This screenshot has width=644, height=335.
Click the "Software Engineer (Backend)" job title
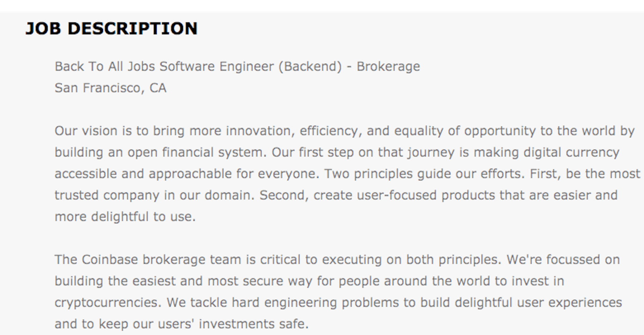(x=250, y=66)
